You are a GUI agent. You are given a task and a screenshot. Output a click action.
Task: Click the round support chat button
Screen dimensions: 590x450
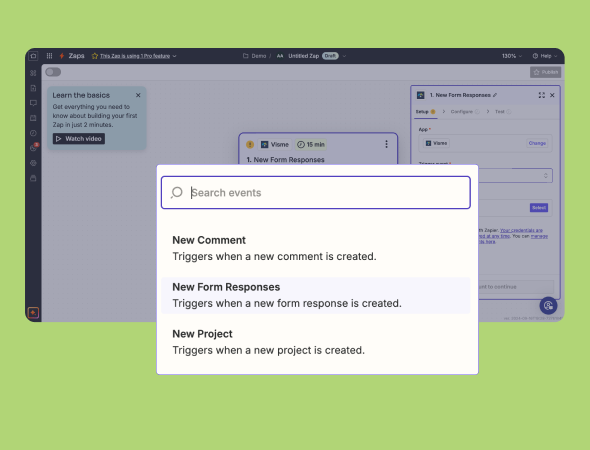(x=548, y=306)
